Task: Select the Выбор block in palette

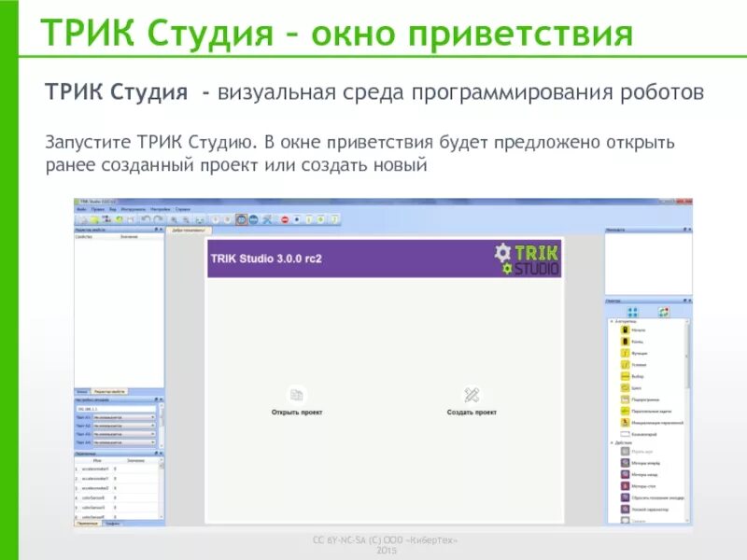Action: click(632, 376)
